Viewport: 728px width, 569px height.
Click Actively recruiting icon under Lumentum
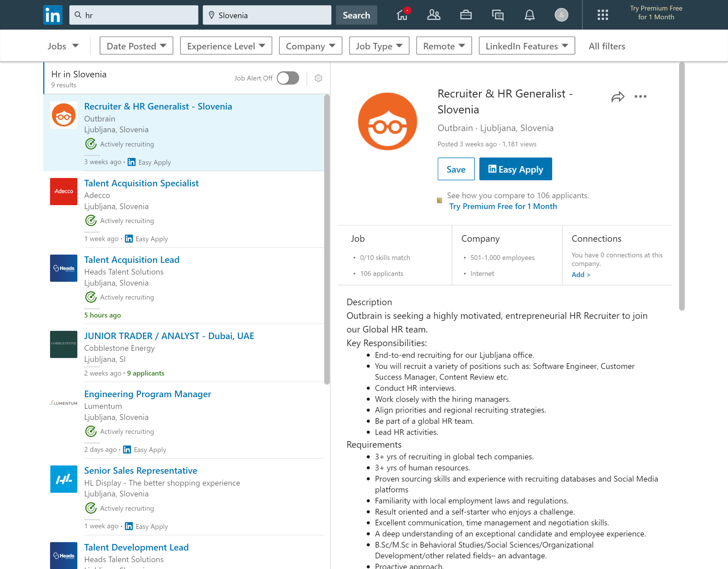(x=91, y=431)
